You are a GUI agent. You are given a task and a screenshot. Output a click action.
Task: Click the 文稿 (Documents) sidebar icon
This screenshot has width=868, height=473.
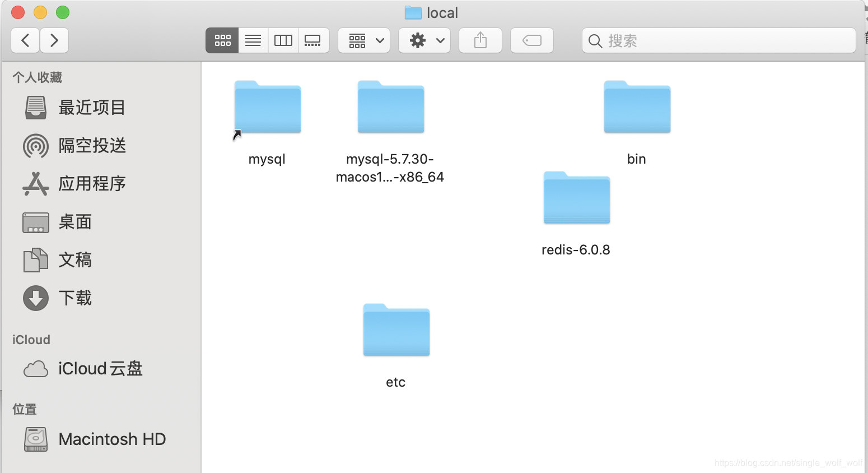point(36,260)
